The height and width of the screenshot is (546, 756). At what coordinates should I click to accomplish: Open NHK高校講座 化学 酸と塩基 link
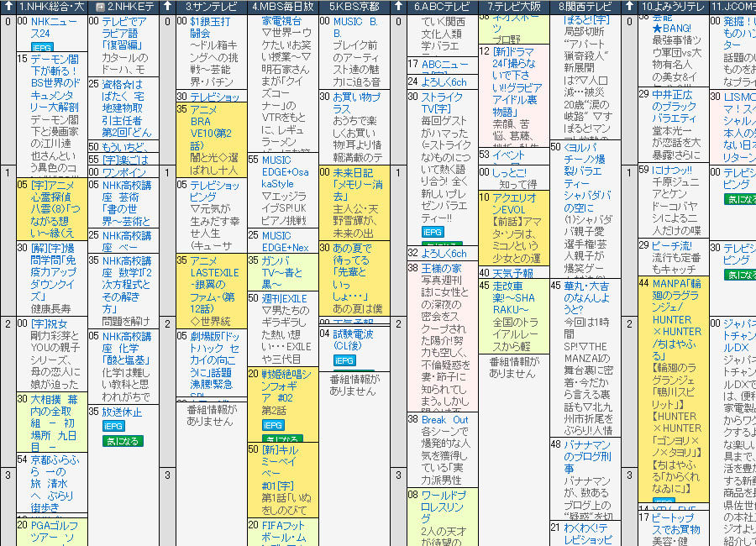point(126,348)
